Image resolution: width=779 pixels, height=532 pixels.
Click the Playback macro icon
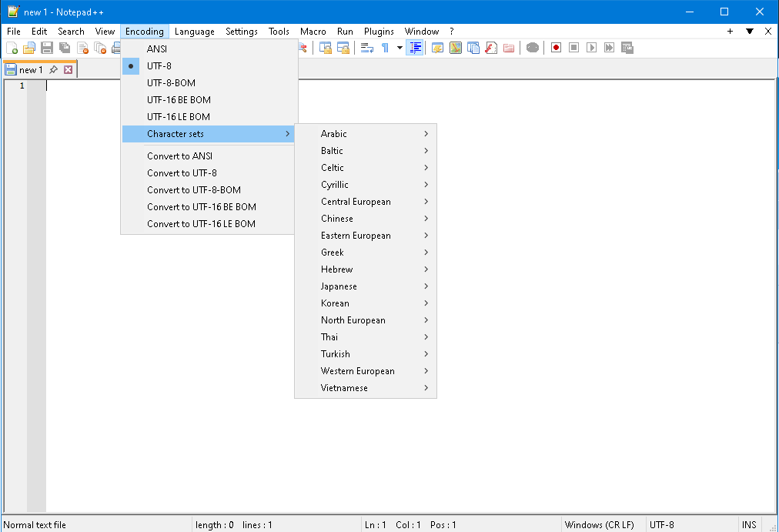591,48
